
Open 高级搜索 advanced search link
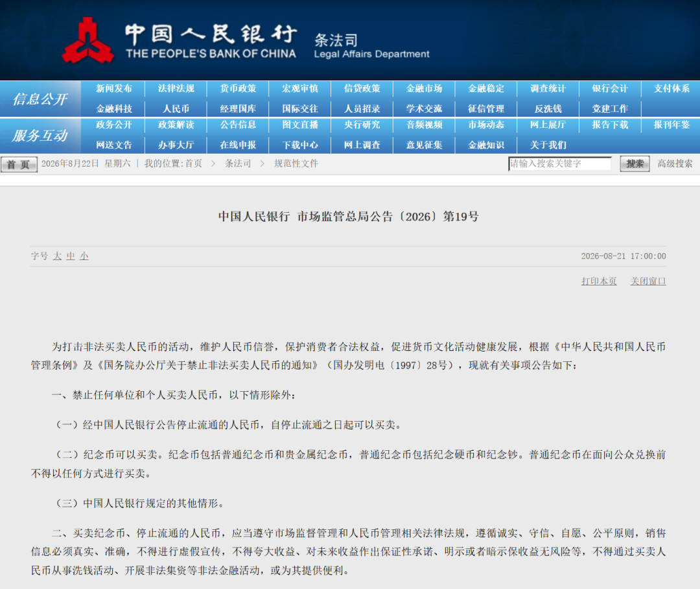(675, 163)
